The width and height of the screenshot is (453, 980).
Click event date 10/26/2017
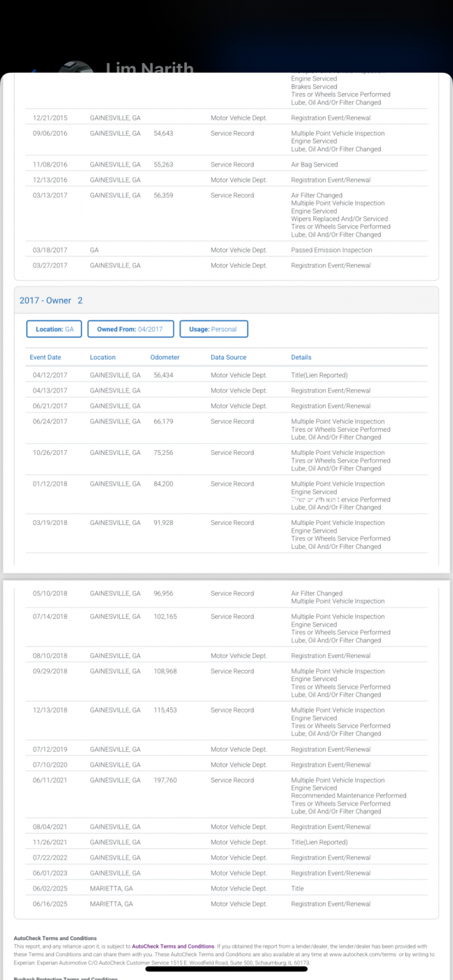(x=50, y=453)
